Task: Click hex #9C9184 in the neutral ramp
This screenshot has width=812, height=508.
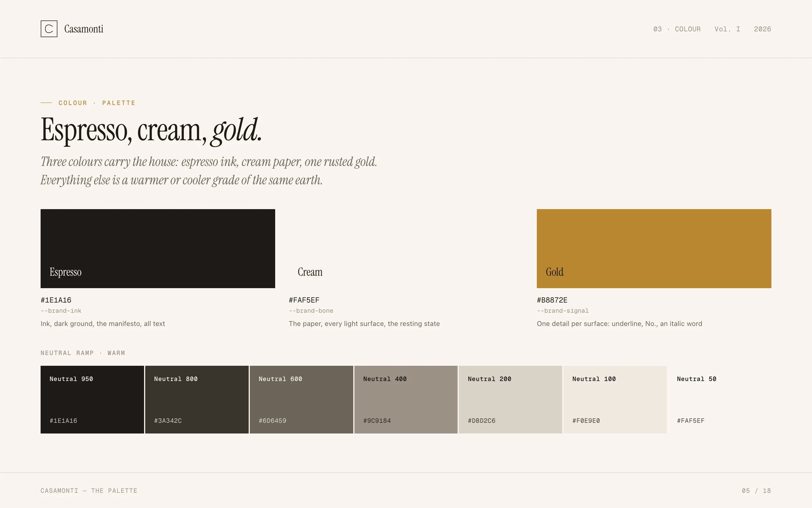Action: point(377,421)
